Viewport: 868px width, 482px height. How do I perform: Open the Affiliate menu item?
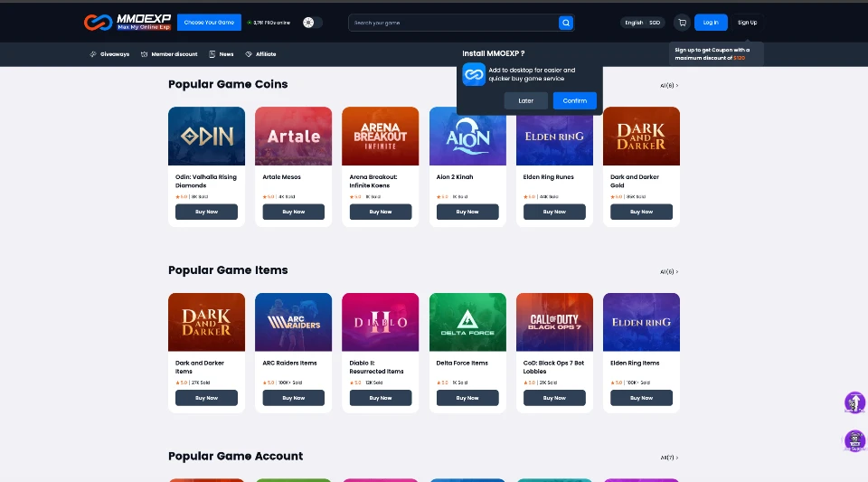pos(260,54)
